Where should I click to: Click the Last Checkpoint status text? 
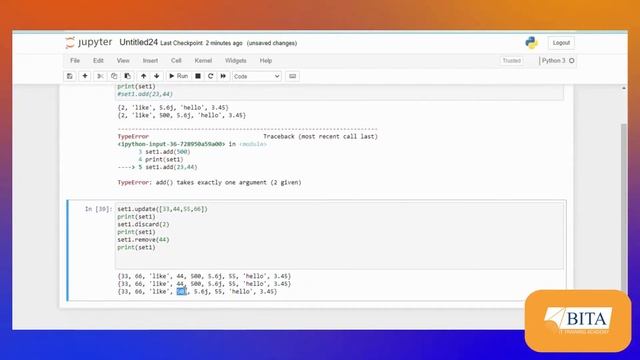pos(201,43)
